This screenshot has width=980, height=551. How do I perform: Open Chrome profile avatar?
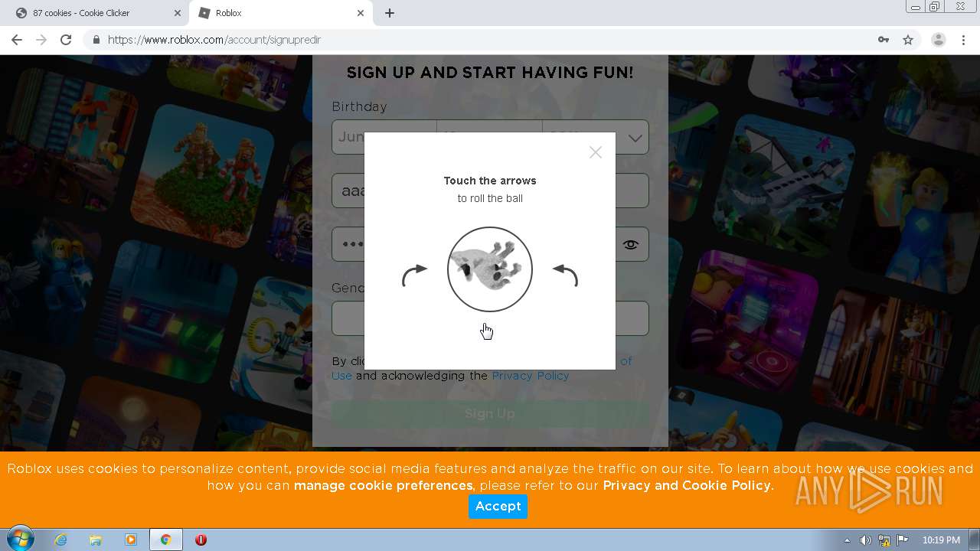[938, 40]
